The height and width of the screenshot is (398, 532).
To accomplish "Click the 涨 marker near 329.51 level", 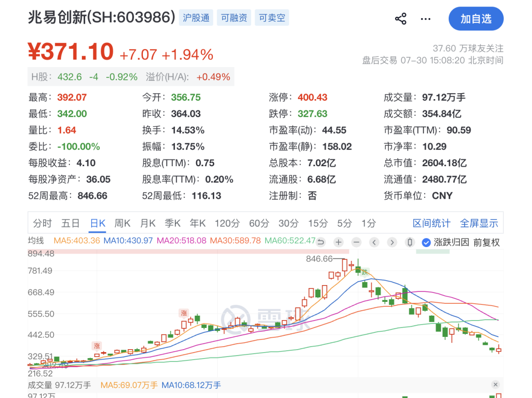I will pos(97,346).
